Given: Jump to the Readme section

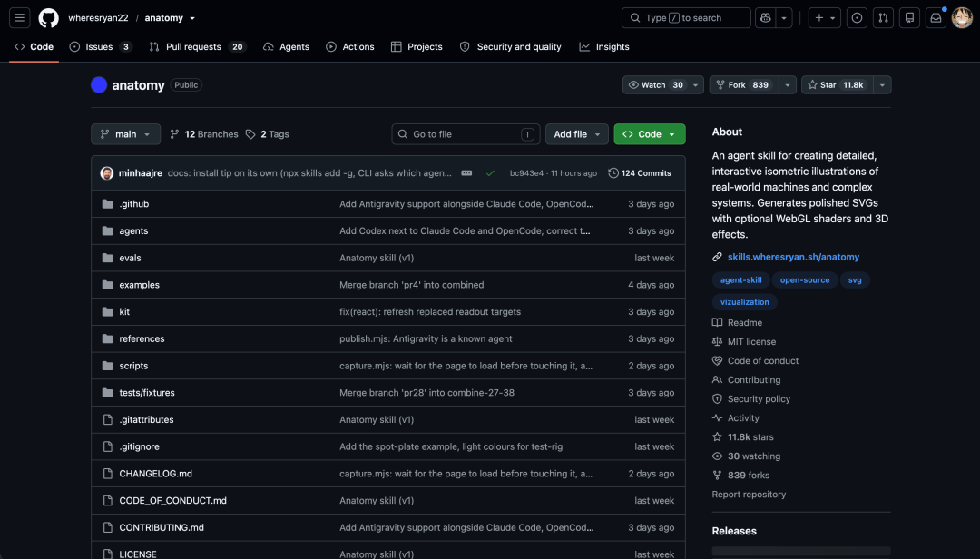Looking at the screenshot, I should 737,323.
